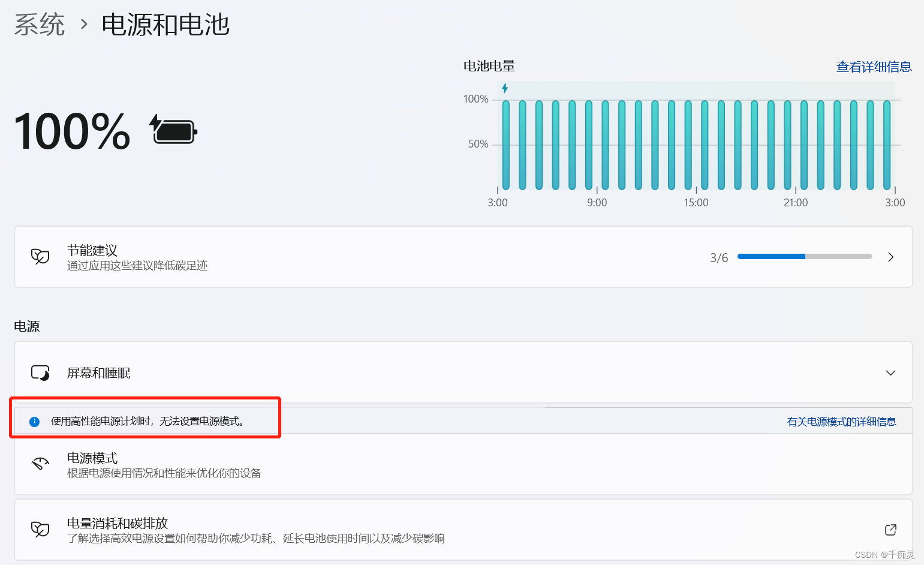Open 节能建议 chevron arrow
Screen dimensions: 924x565
(890, 257)
